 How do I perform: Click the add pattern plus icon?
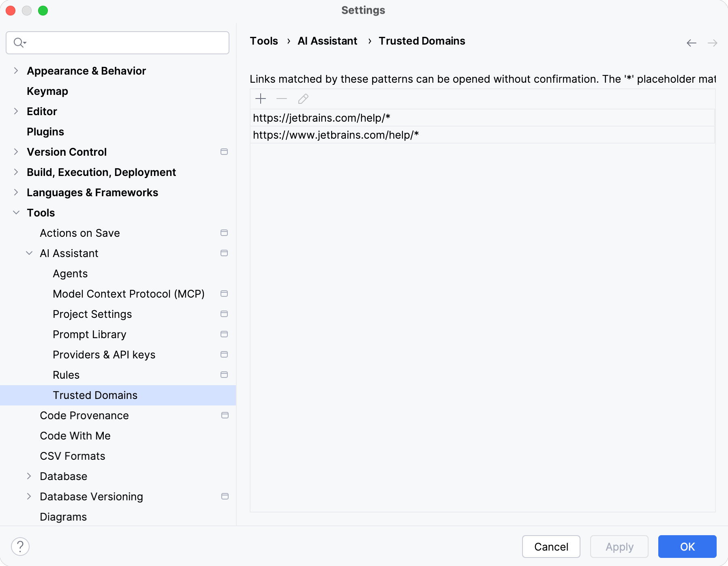[x=261, y=99]
